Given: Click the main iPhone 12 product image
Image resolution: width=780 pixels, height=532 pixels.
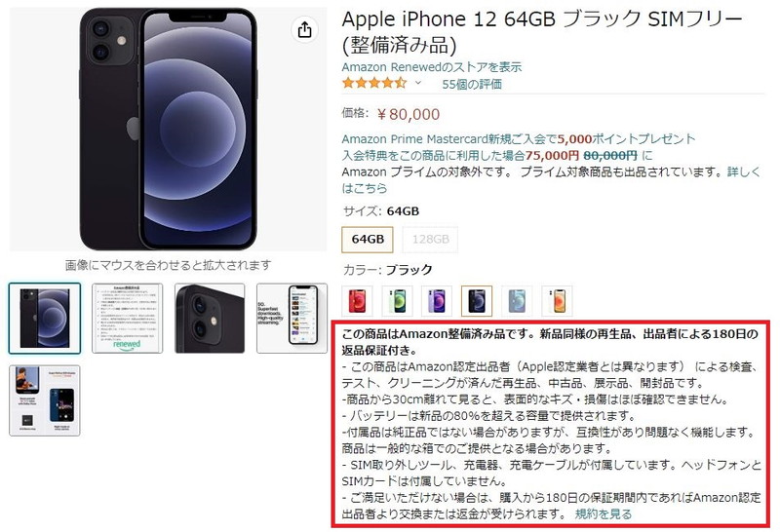Looking at the screenshot, I should [168, 129].
